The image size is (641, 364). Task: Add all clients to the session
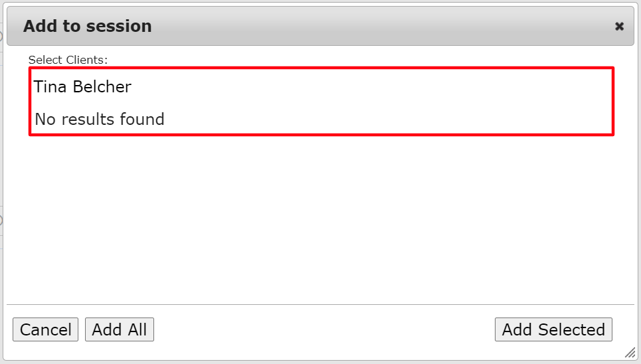tap(120, 329)
